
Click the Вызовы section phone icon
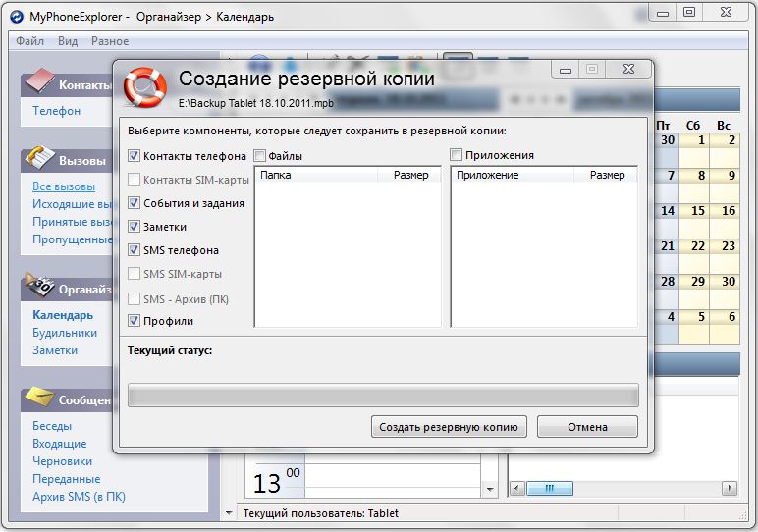tap(39, 157)
